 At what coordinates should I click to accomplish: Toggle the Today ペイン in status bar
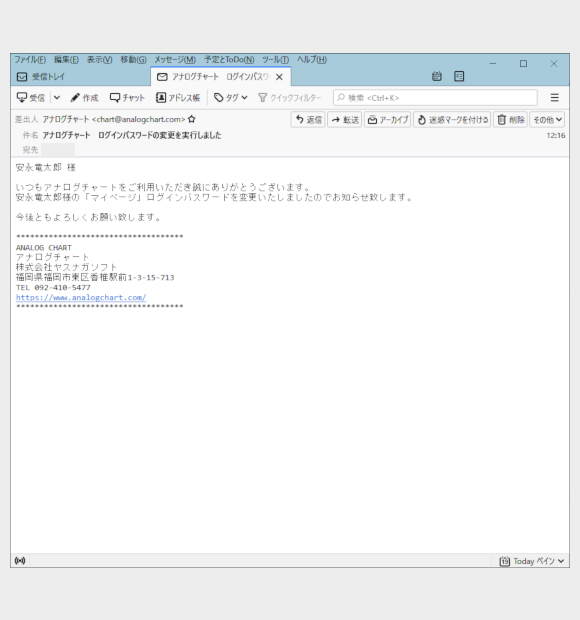[531, 561]
